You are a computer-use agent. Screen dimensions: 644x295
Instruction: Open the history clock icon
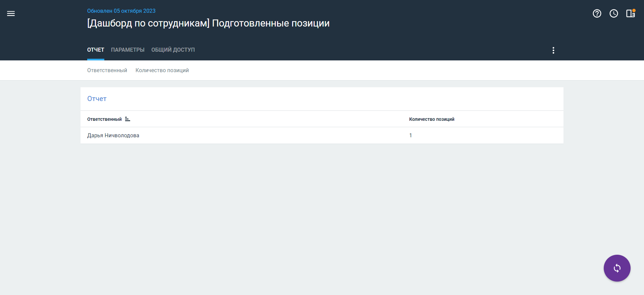pos(614,13)
